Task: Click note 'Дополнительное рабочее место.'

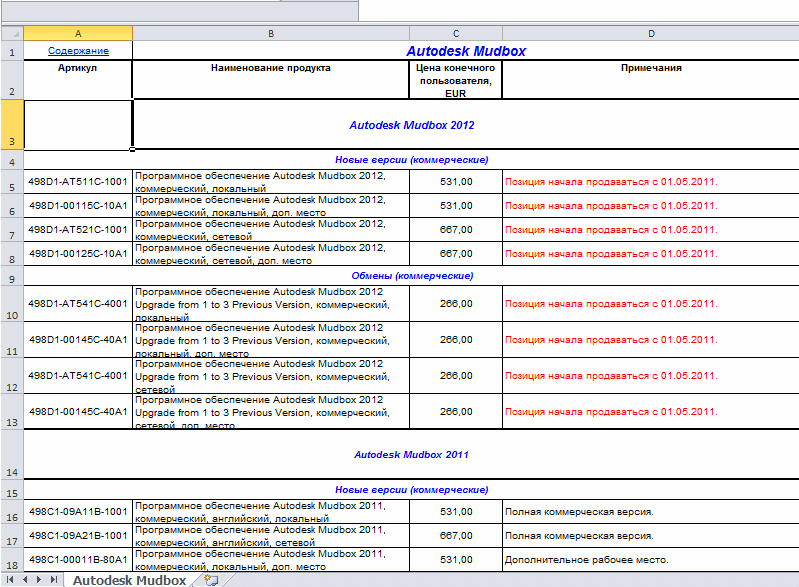Action: pyautogui.click(x=586, y=559)
